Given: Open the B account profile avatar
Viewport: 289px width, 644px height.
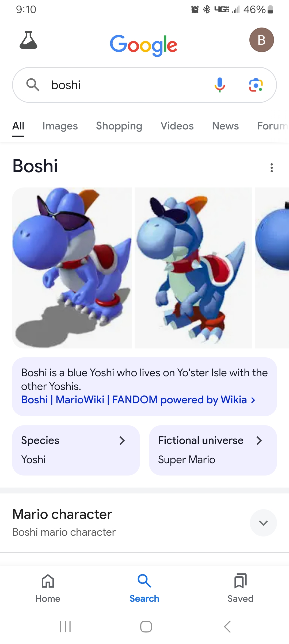Looking at the screenshot, I should click(x=261, y=40).
